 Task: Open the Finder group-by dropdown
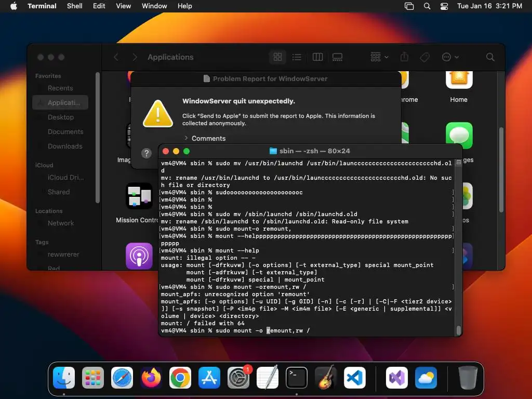(x=379, y=57)
